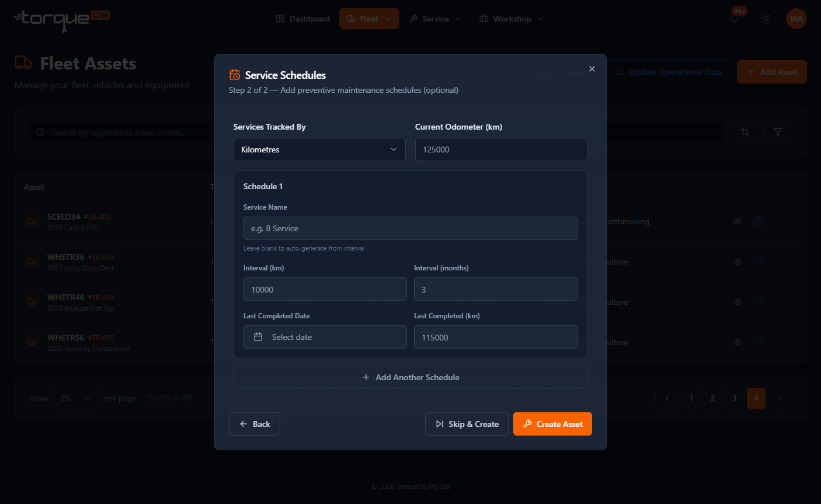821x504 pixels.
Task: Click the WHETR56 truck icon
Action: pos(32,342)
